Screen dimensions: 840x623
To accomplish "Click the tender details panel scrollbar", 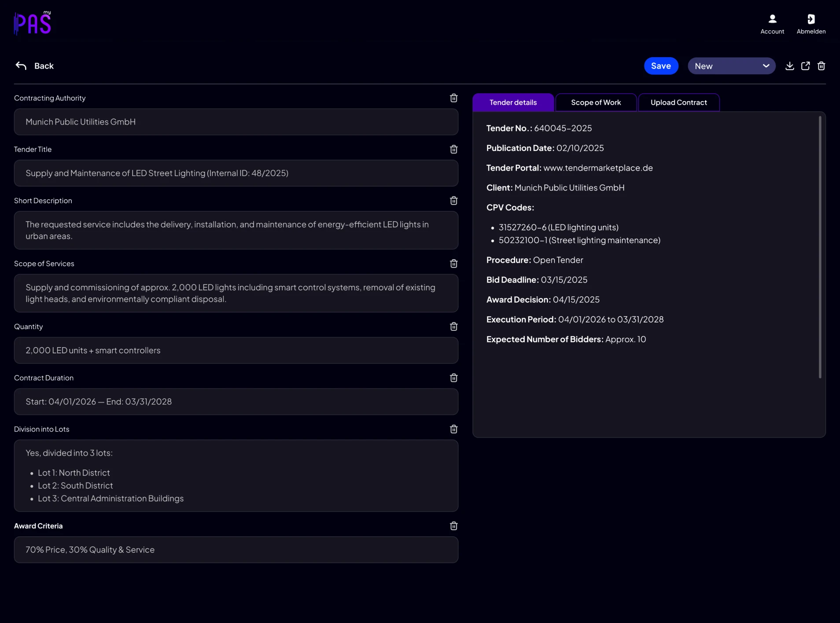I will click(820, 246).
